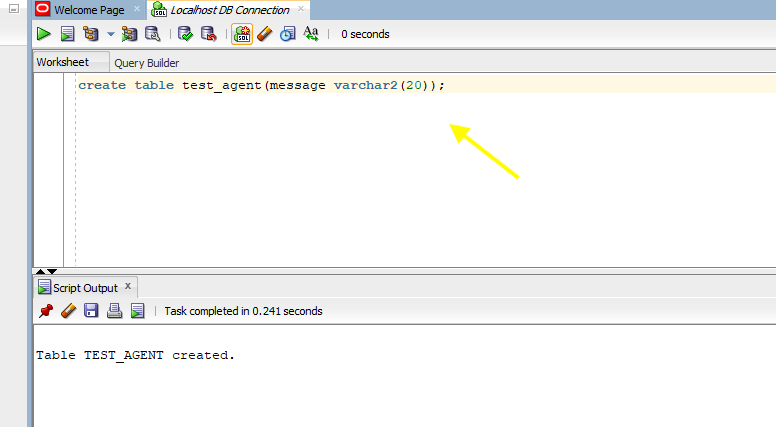Close the Script Output tab
This screenshot has width=776, height=427.
(x=128, y=286)
